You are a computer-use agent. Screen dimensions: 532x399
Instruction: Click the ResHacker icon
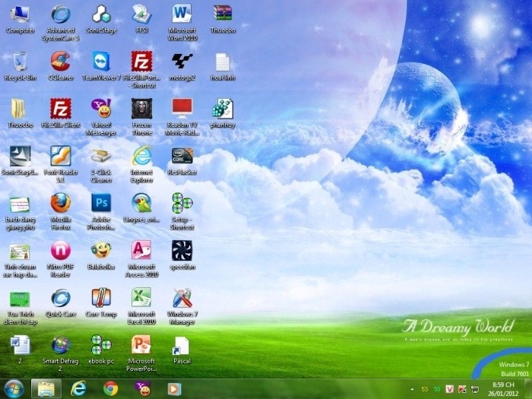click(x=182, y=161)
